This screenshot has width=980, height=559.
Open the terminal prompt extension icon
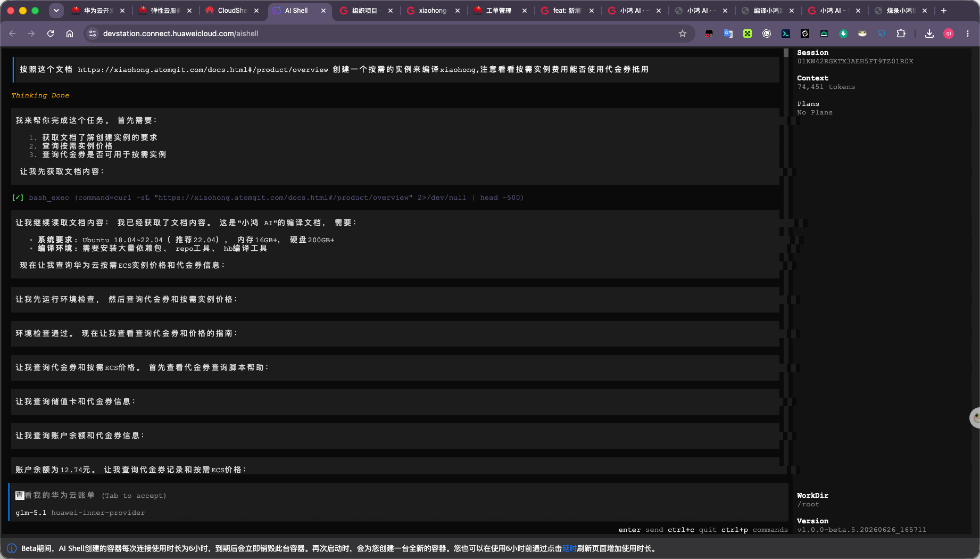(x=786, y=34)
